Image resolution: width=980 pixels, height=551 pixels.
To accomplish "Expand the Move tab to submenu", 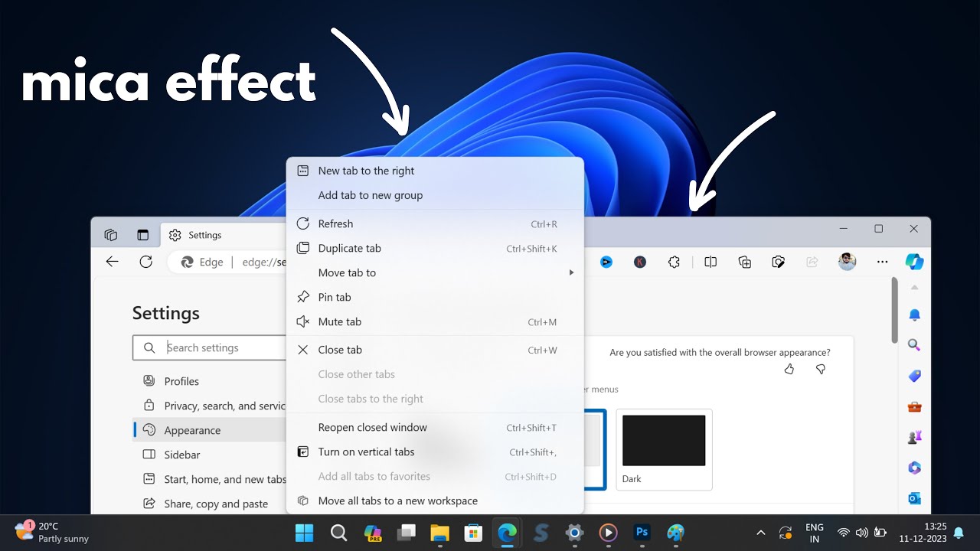I will [435, 272].
